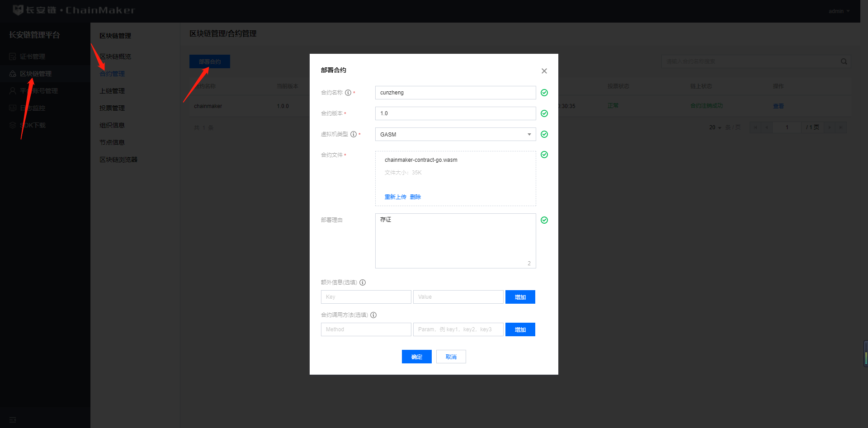Screen dimensions: 868x428
Task: Click the 合约名称 input containing cunzheng
Action: point(455,93)
